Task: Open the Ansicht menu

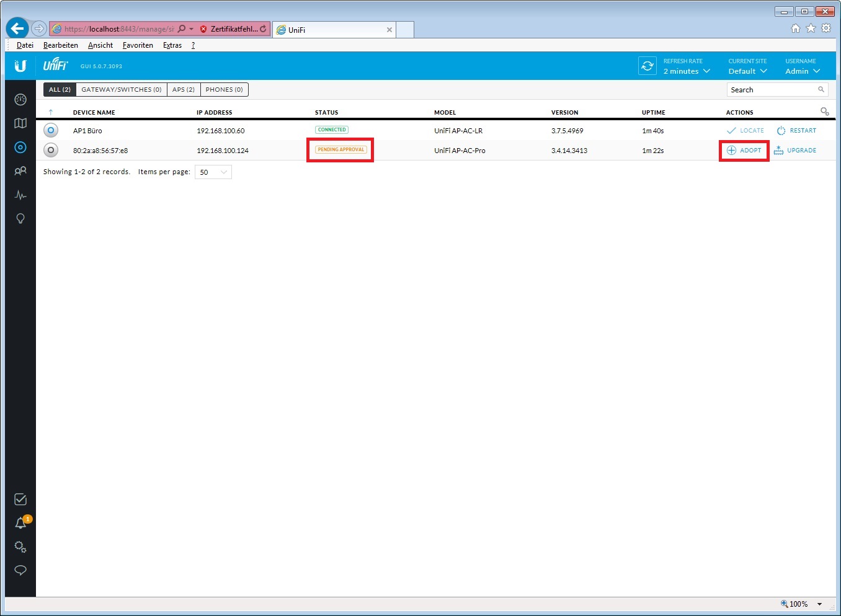Action: 100,45
